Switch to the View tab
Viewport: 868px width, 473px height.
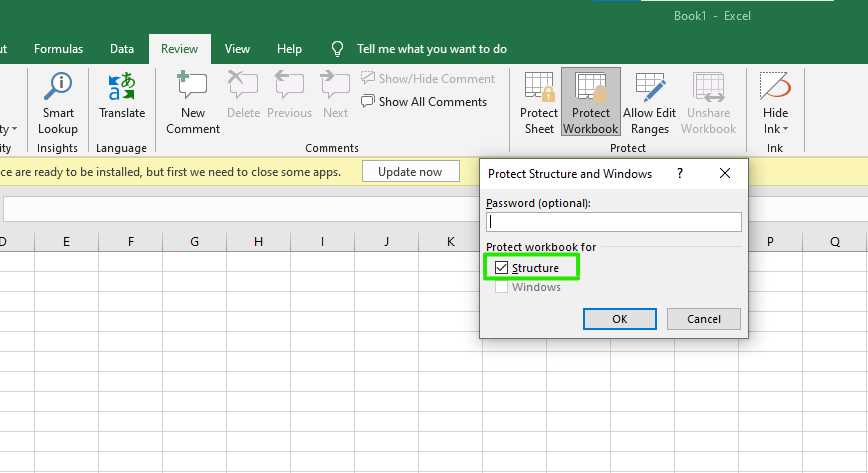[237, 49]
